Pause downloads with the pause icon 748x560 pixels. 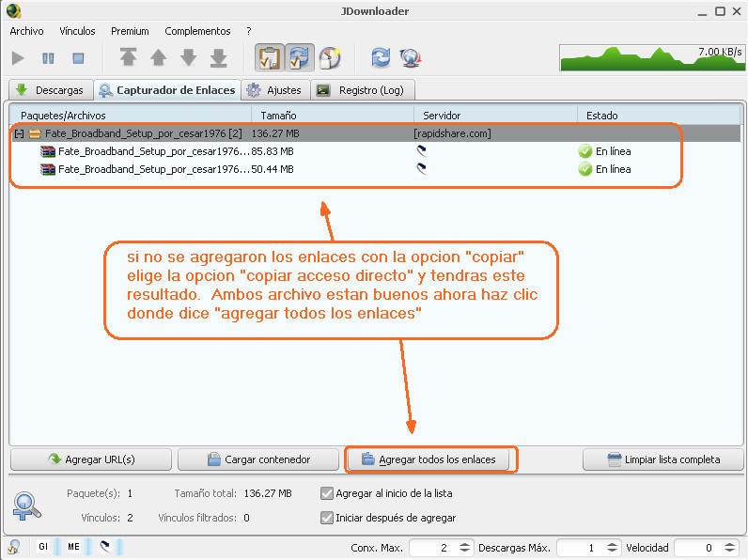click(x=48, y=58)
